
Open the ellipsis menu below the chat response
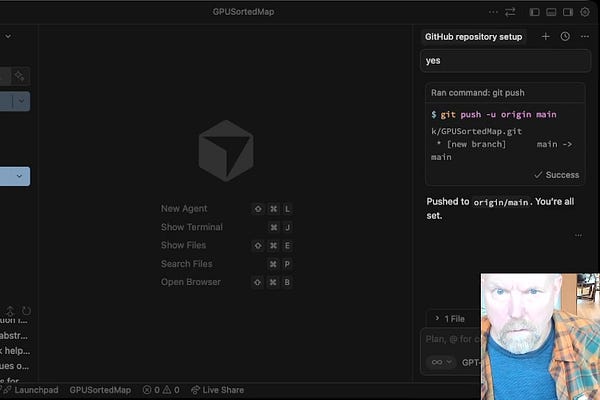(x=578, y=235)
